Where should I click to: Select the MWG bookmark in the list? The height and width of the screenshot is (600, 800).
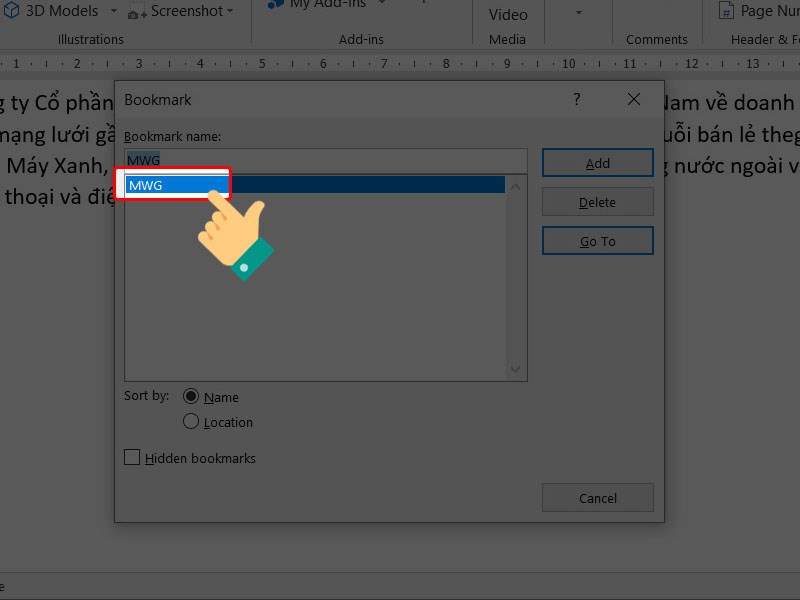pyautogui.click(x=315, y=185)
